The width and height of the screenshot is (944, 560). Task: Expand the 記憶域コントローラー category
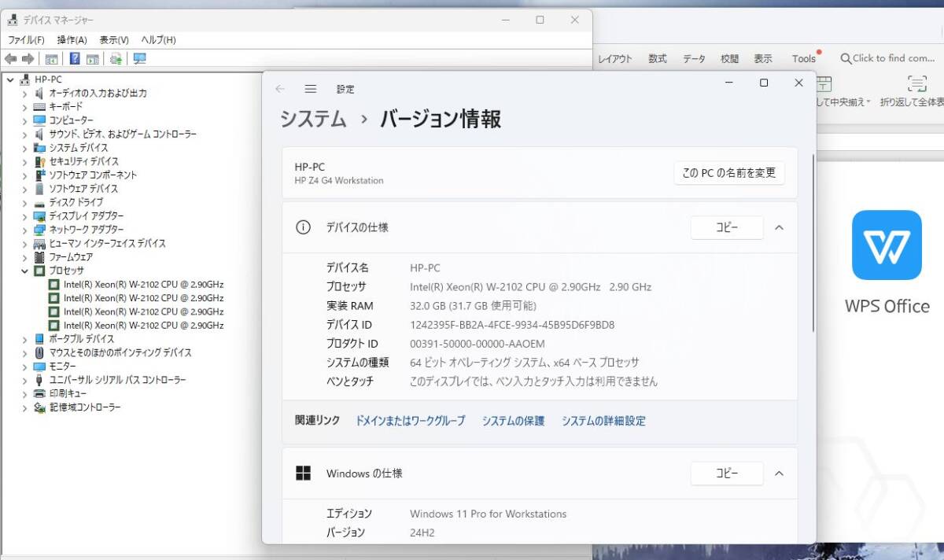(24, 407)
